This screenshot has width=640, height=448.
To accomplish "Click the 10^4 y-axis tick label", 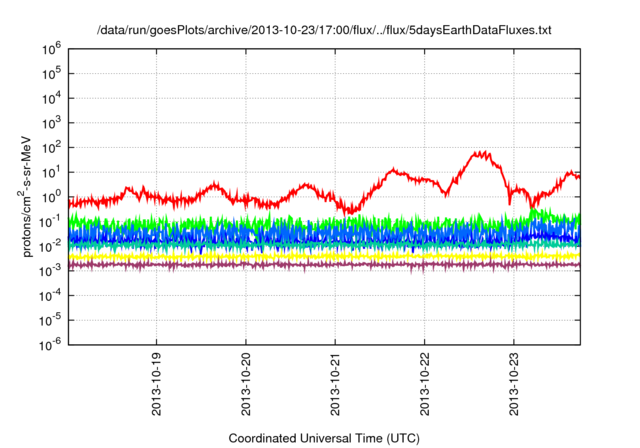I will pyautogui.click(x=51, y=98).
